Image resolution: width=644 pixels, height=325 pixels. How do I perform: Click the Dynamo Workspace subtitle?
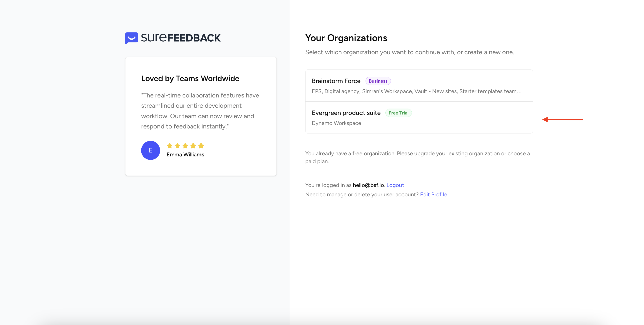click(336, 123)
